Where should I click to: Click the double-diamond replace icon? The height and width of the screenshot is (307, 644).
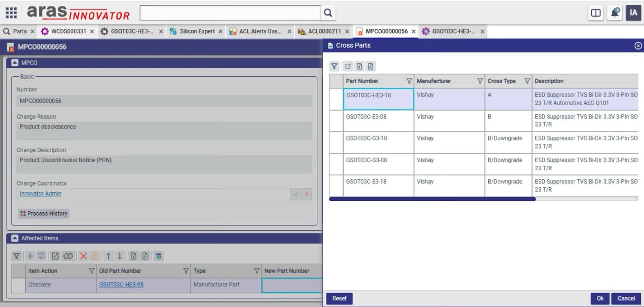pyautogui.click(x=68, y=256)
